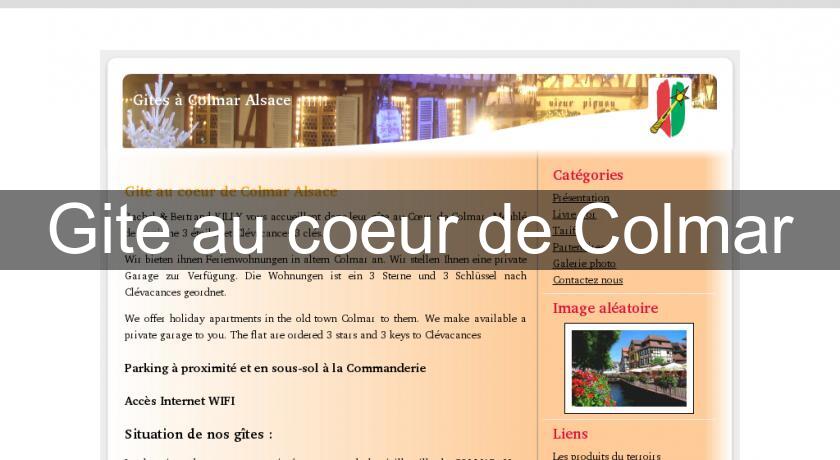Open the Présentation category link
The width and height of the screenshot is (840, 460).
tap(581, 198)
